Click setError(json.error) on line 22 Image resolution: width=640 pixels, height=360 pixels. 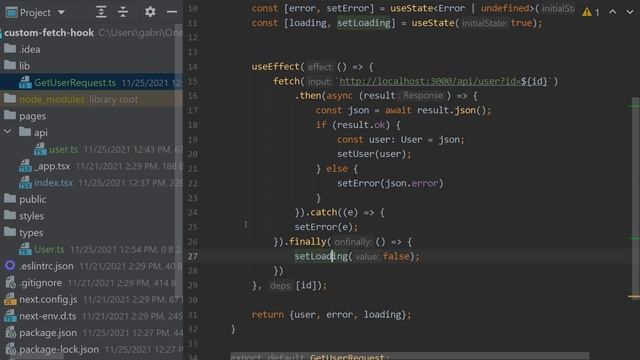390,183
